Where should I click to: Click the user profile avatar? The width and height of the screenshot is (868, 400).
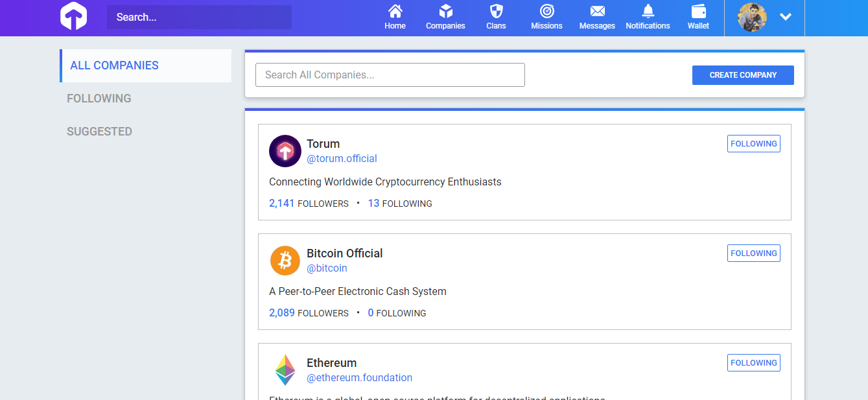pyautogui.click(x=752, y=17)
